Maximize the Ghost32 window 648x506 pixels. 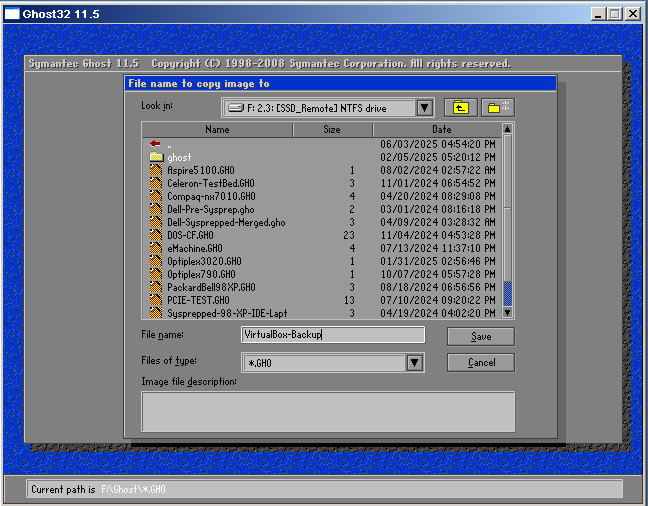coord(615,14)
